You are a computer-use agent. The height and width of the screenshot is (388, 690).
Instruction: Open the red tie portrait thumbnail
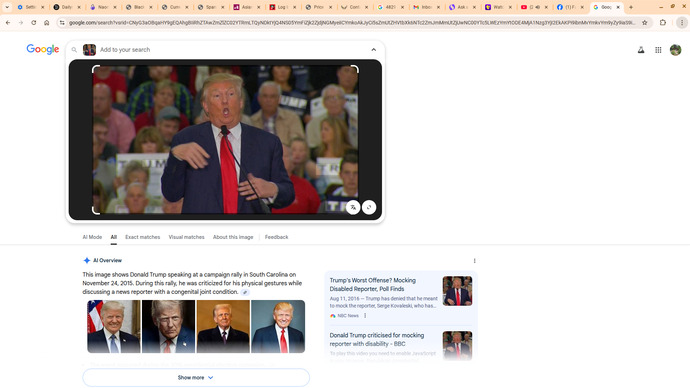278,326
